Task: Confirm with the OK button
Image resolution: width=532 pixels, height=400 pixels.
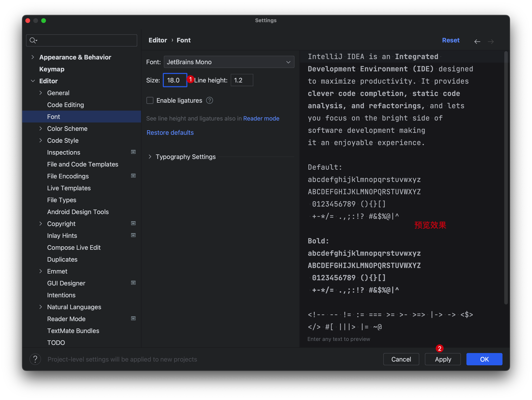Action: coord(484,359)
